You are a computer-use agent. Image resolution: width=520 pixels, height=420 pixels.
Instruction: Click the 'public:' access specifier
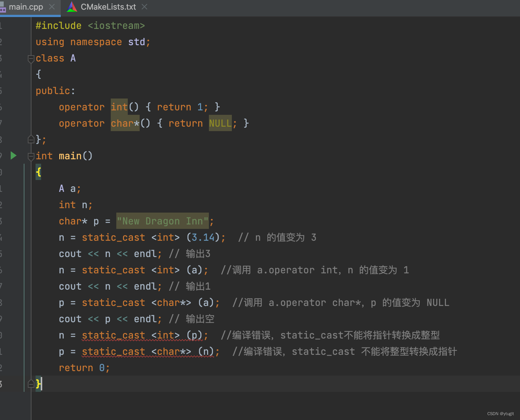coord(55,91)
